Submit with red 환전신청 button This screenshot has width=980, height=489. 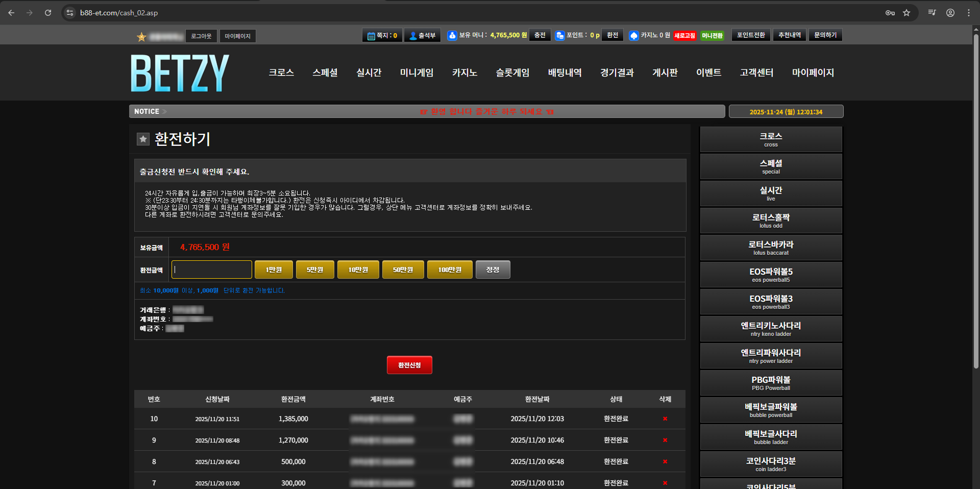pos(409,365)
